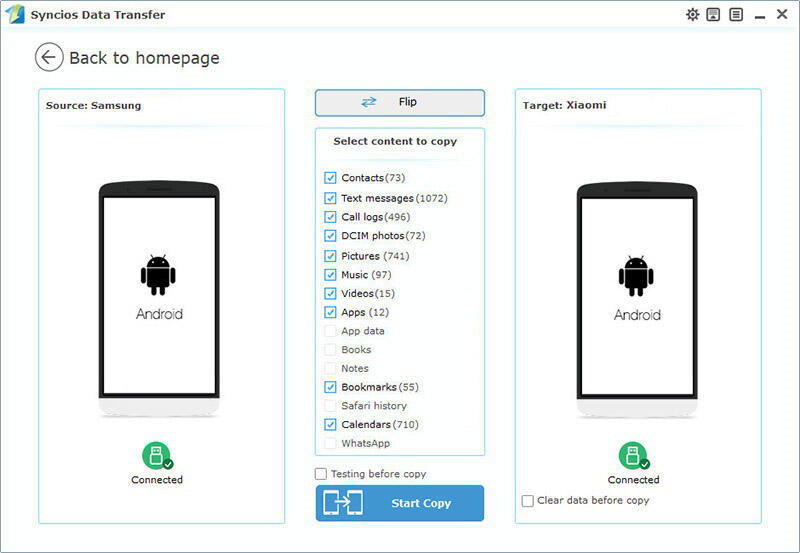Open the menu list icon in the title bar
800x553 pixels.
(x=736, y=14)
